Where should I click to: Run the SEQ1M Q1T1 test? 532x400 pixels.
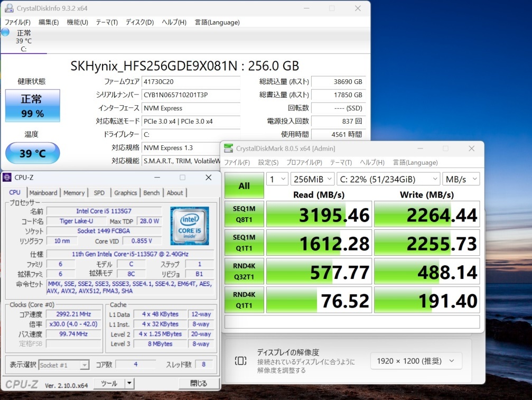(244, 243)
